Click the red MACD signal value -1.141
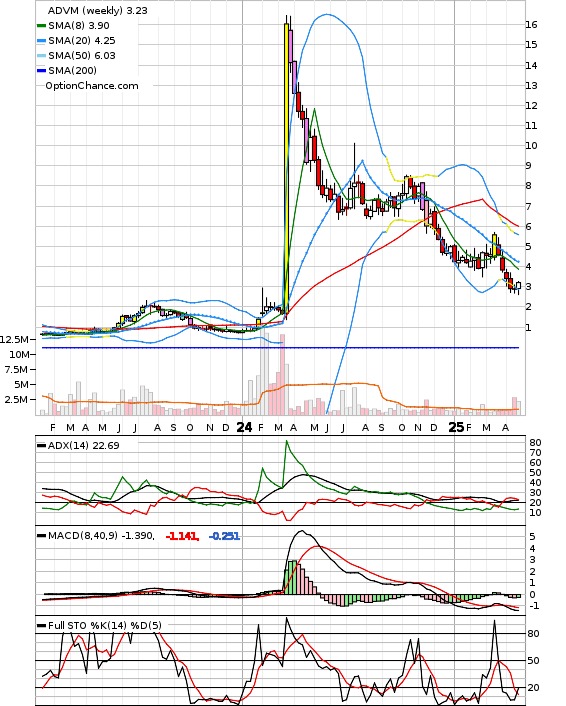 tap(182, 536)
